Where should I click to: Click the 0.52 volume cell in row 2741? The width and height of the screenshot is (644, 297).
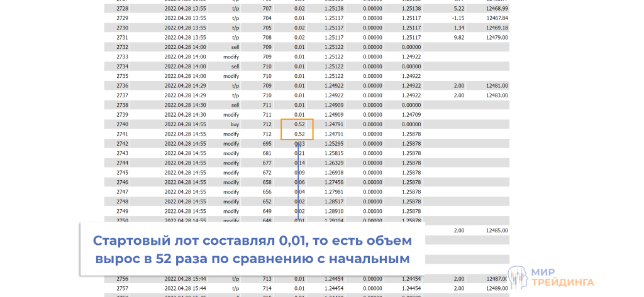pyautogui.click(x=299, y=134)
